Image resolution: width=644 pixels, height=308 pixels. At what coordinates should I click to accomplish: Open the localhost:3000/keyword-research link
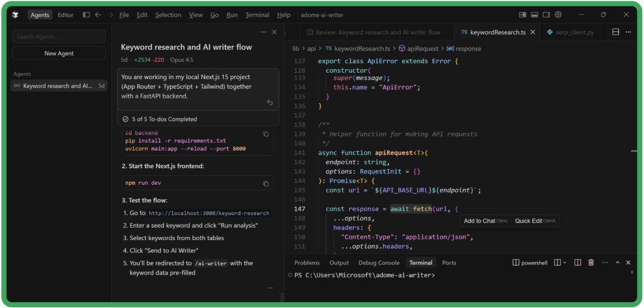coord(209,213)
